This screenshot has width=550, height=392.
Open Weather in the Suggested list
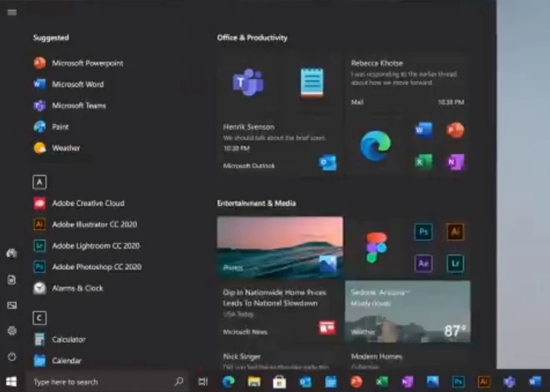point(57,148)
